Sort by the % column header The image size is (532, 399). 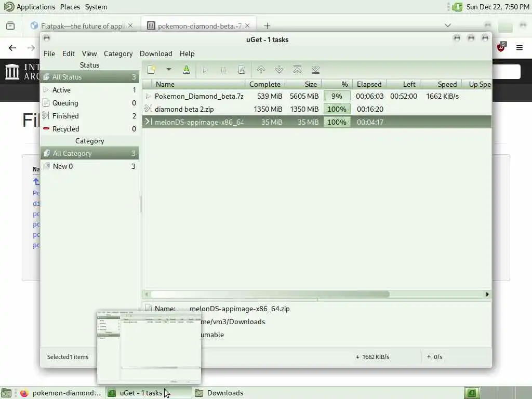click(337, 84)
